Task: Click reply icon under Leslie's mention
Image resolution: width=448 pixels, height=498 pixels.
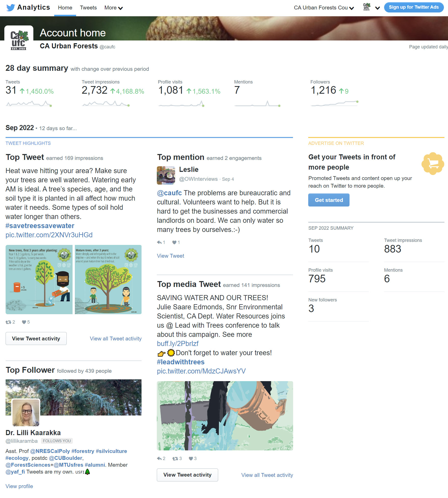Action: pyautogui.click(x=159, y=242)
